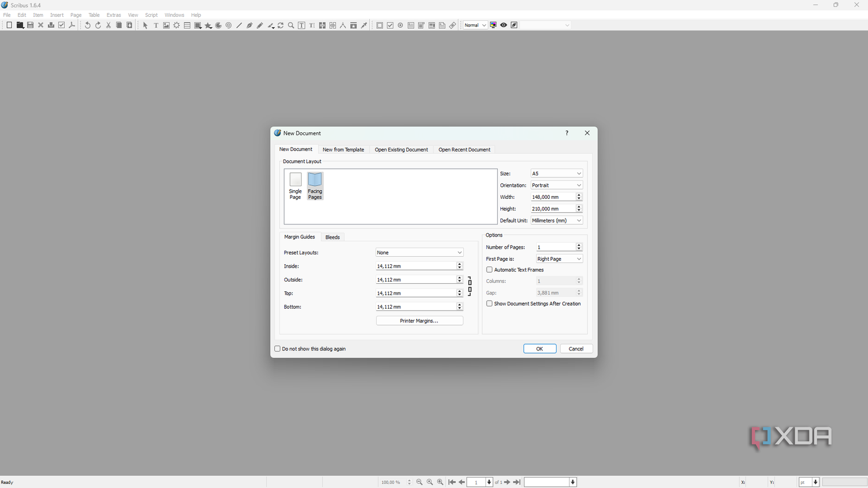Viewport: 868px width, 488px height.
Task: Select the Spiral tool
Action: [x=229, y=25]
